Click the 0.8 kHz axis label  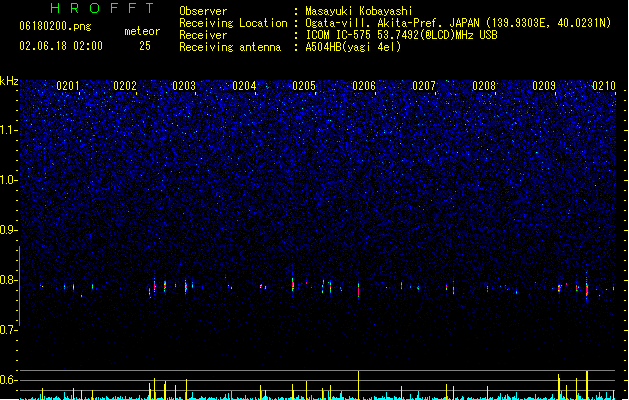(9, 280)
